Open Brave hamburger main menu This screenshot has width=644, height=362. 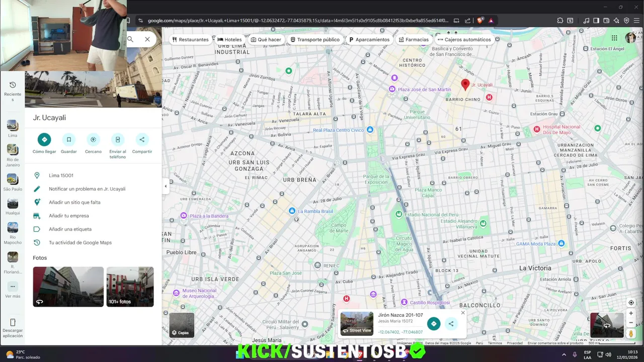pos(636,21)
